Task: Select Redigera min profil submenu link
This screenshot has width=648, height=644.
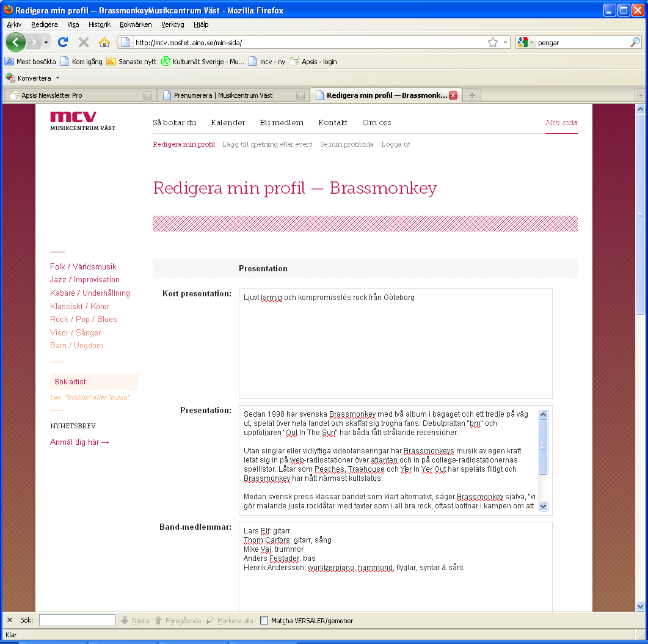Action: tap(184, 144)
